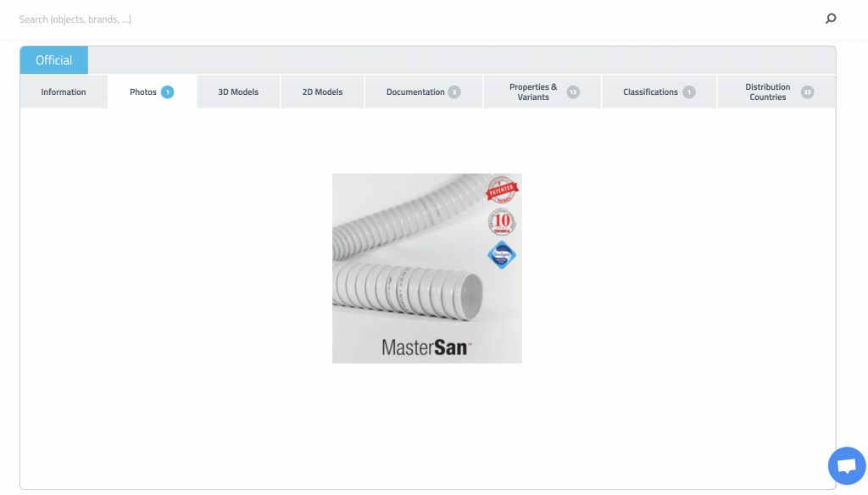Viewport: 868px width, 495px height.
Task: Open the 3D Models tab
Action: pos(238,92)
